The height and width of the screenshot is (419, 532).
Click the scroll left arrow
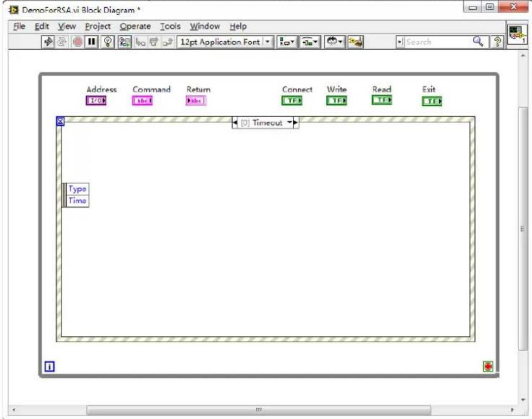[14, 410]
